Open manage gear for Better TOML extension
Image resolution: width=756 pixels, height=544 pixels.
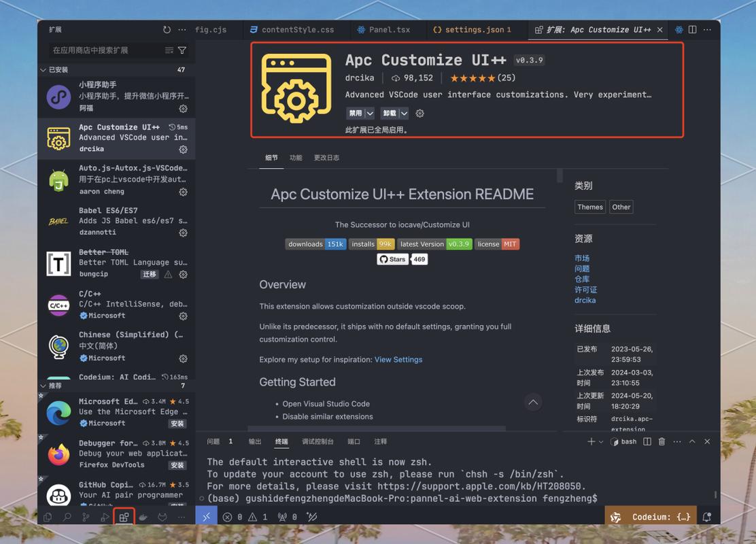coord(183,275)
